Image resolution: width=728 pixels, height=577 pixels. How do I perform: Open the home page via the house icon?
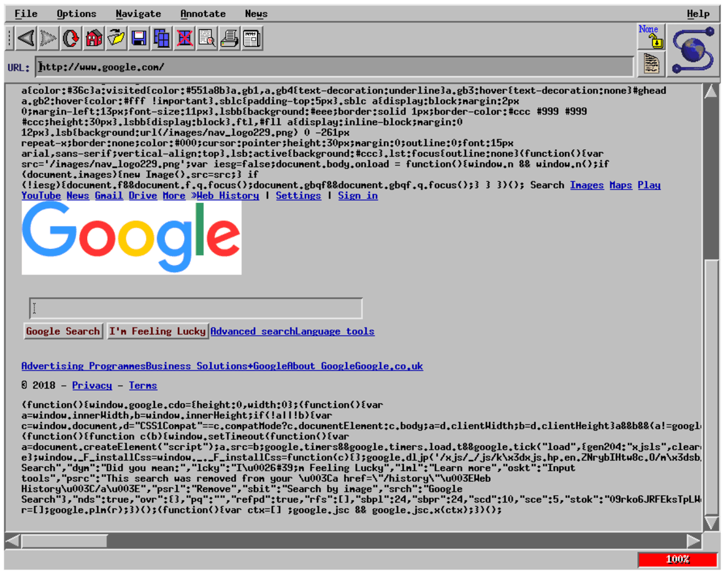click(94, 38)
